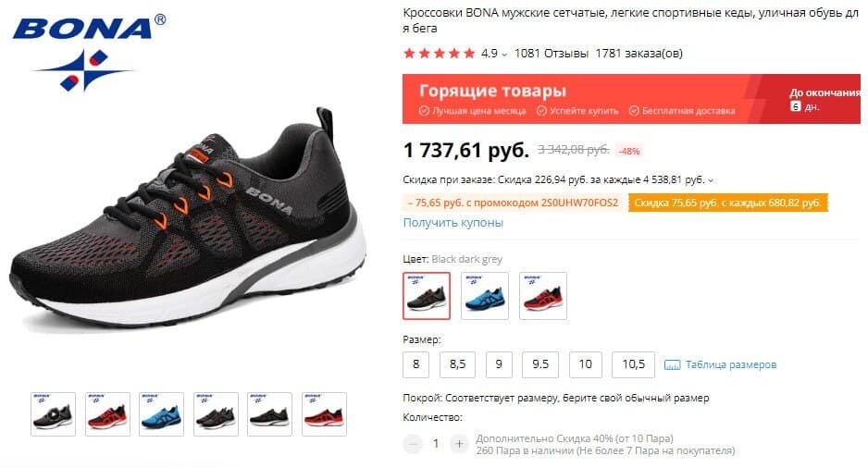Select the Black dark grey color swatch

click(x=427, y=296)
